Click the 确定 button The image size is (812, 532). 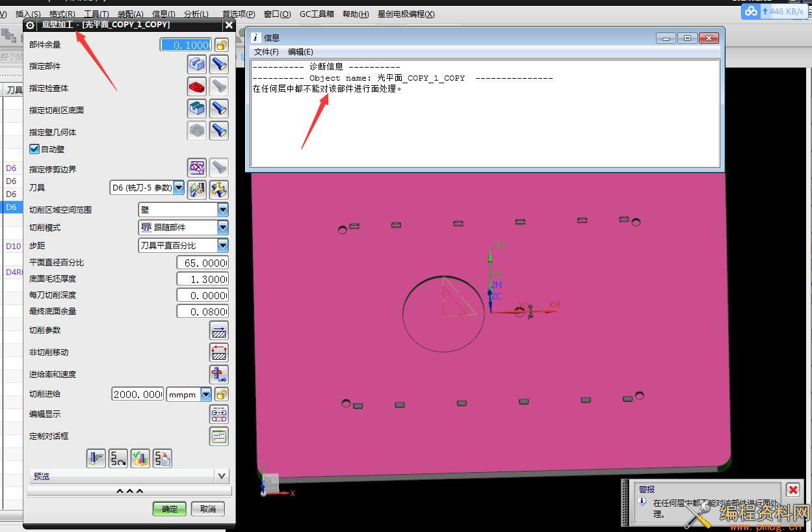[x=170, y=509]
